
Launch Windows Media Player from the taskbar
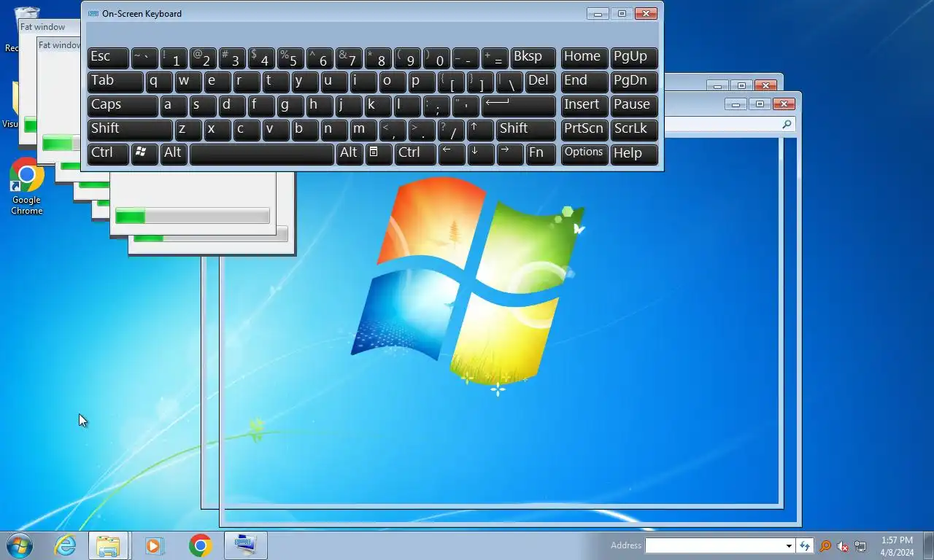154,545
